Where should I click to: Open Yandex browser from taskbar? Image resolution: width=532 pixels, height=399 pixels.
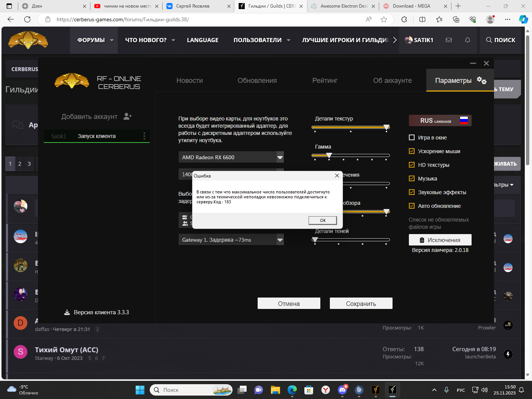(326, 390)
